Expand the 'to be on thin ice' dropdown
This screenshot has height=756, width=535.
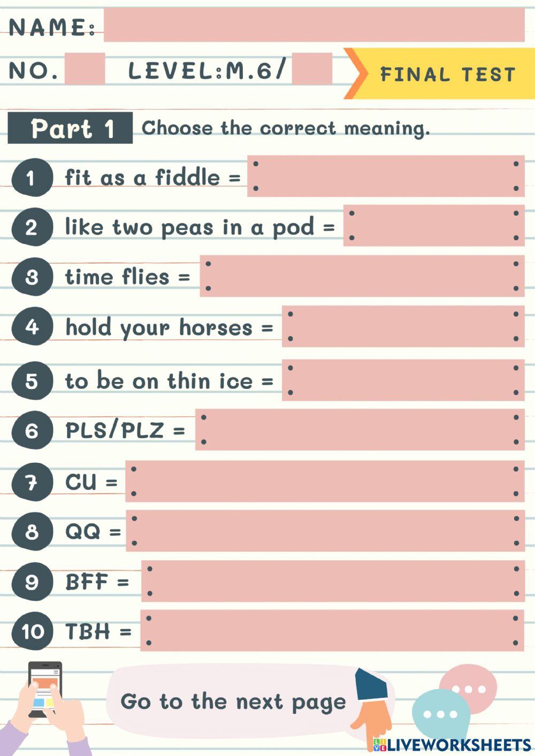click(403, 380)
